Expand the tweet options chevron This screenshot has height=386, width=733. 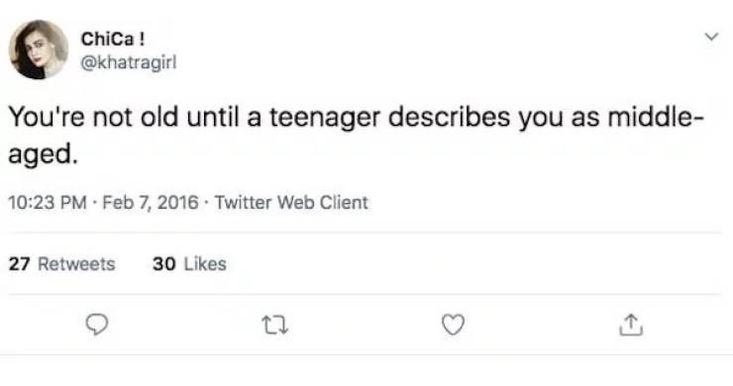(x=711, y=37)
